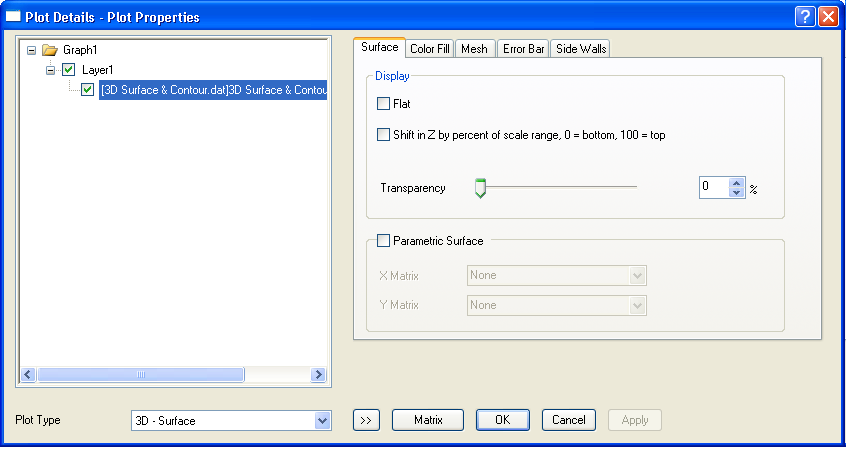The image size is (846, 449).
Task: Uncheck the 3D Surface & Contour plot checkbox
Action: (88, 90)
